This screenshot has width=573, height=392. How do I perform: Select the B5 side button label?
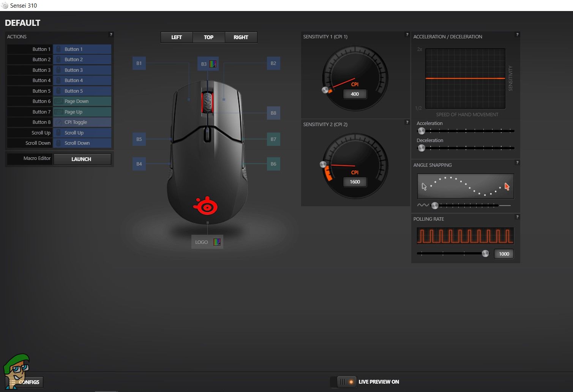tap(139, 139)
